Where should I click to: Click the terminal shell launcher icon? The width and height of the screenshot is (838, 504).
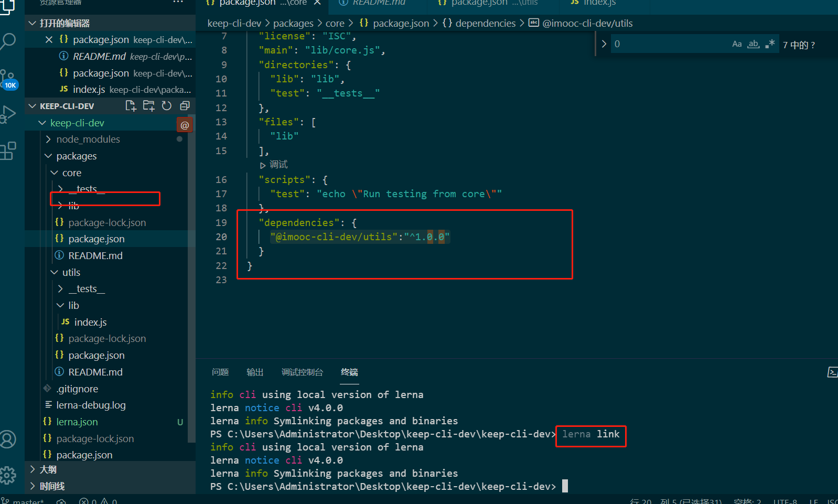832,372
